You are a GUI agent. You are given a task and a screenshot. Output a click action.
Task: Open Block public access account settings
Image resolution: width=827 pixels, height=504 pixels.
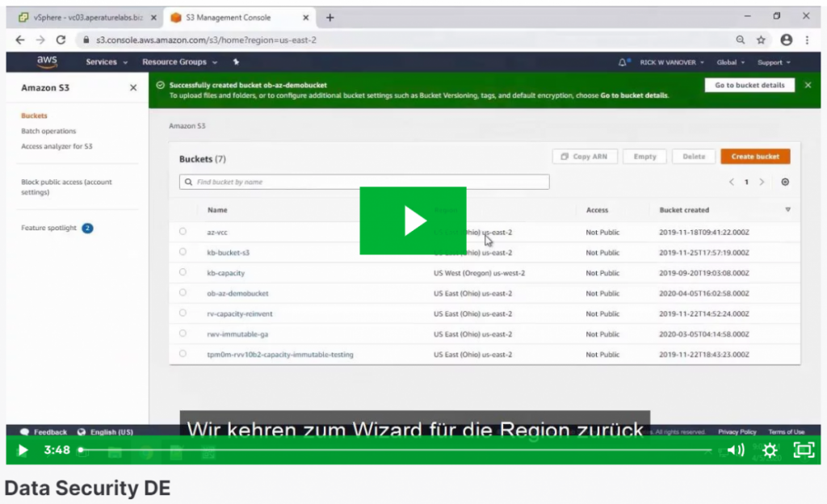coord(66,187)
